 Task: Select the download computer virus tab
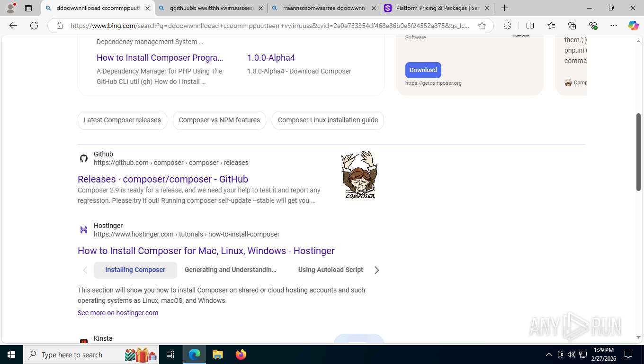98,8
